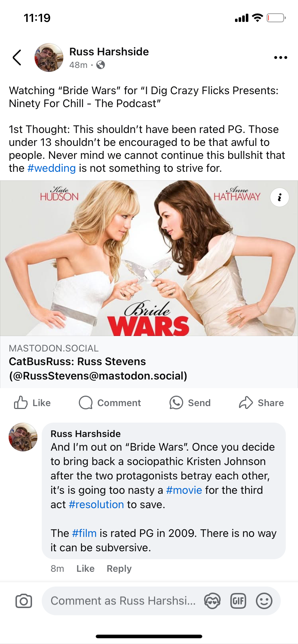Open the #movie hashtag link
This screenshot has height=644, width=298.
[x=184, y=490]
